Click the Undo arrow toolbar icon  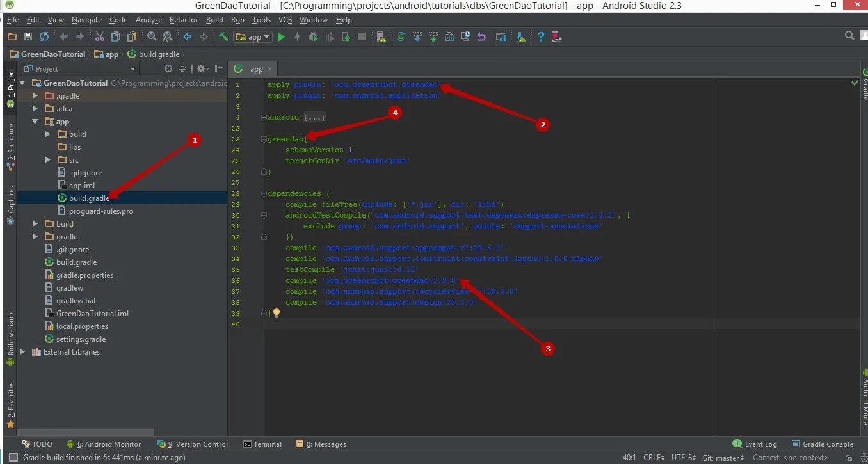click(x=64, y=37)
